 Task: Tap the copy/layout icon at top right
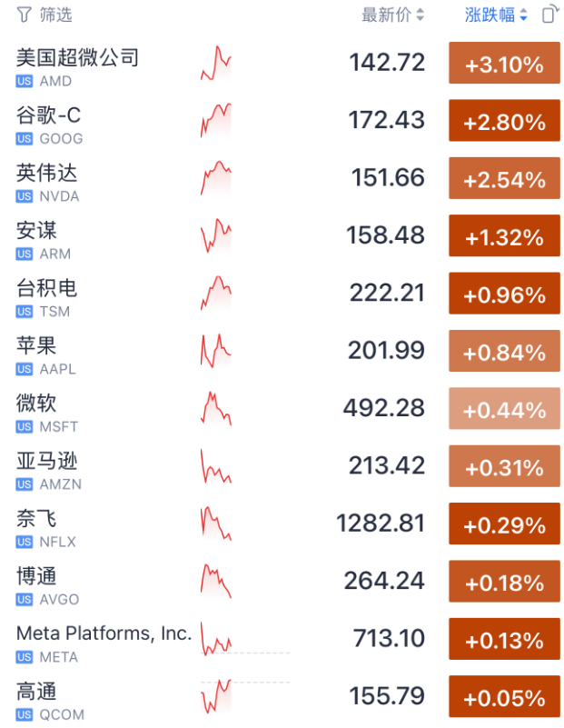pos(549,15)
